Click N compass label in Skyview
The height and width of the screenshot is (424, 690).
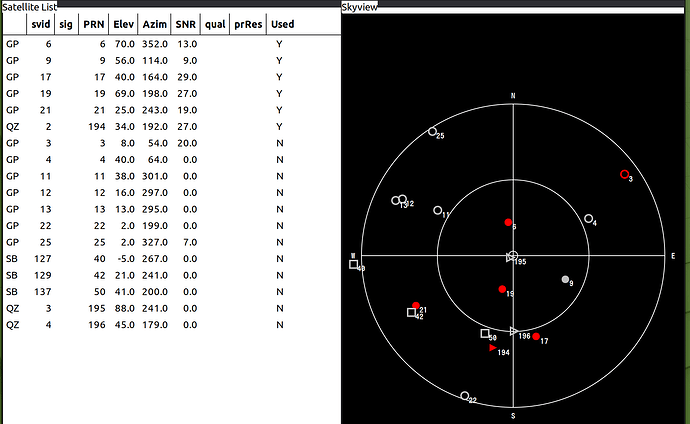click(x=513, y=96)
